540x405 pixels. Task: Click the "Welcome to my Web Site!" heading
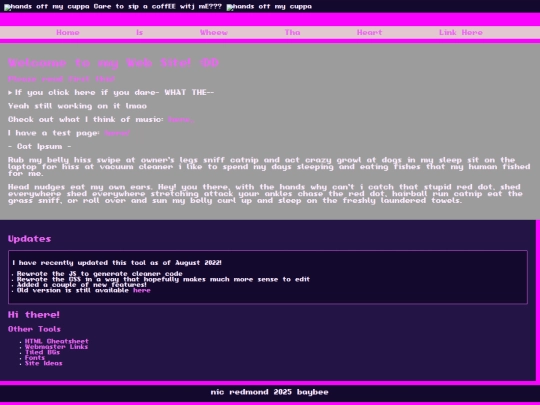114,63
